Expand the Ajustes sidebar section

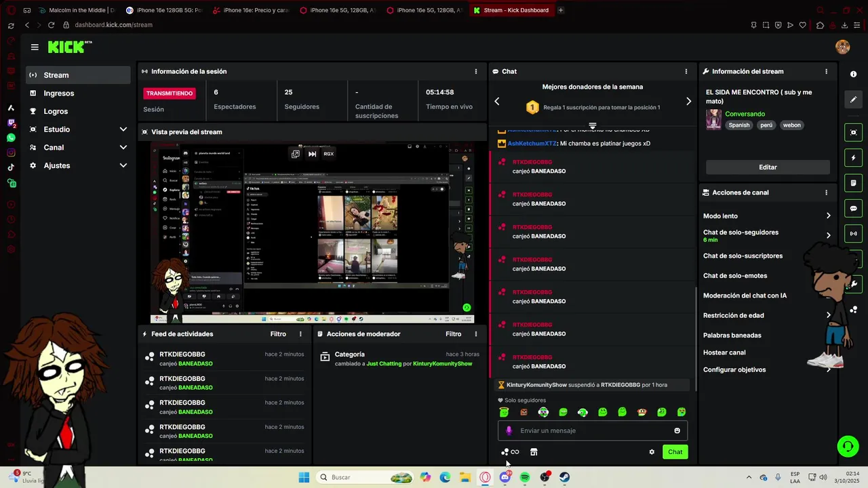123,165
